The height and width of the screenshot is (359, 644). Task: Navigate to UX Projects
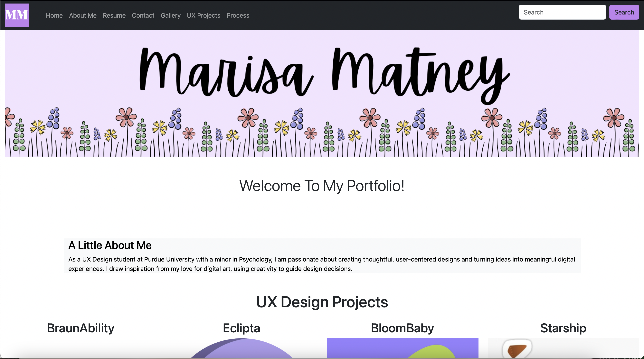click(x=204, y=15)
